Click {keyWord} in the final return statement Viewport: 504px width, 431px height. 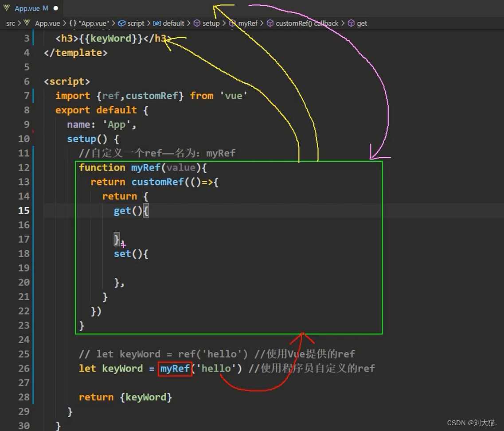pos(145,397)
